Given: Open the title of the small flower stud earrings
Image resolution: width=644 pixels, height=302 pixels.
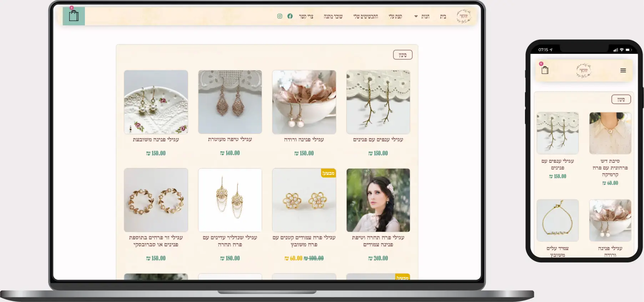Looking at the screenshot, I should 304,241.
